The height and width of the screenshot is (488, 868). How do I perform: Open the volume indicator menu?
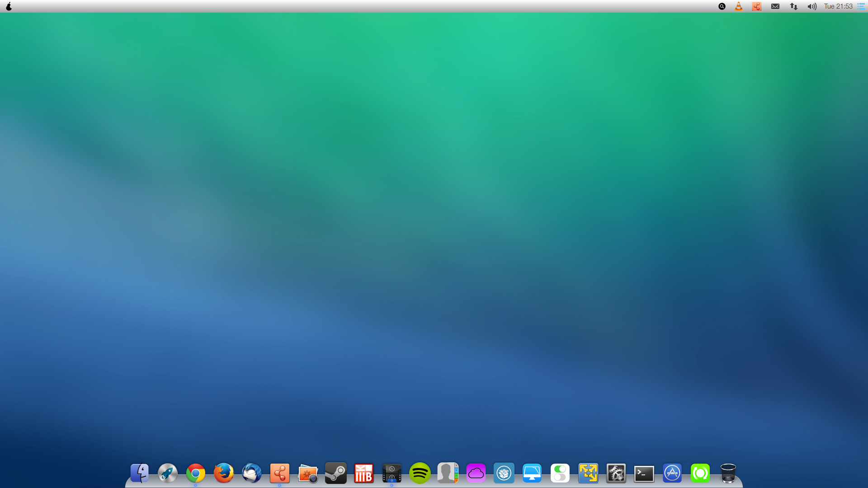(812, 6)
